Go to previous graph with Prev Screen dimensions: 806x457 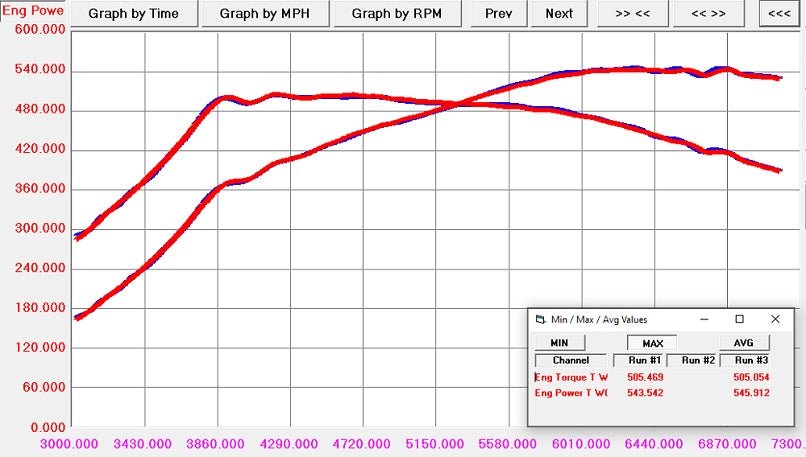click(498, 14)
